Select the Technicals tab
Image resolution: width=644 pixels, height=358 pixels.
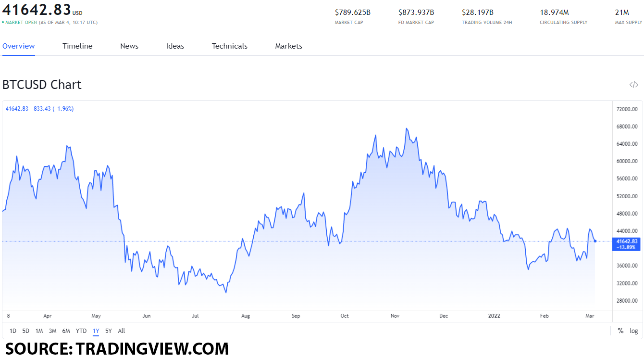pos(230,46)
